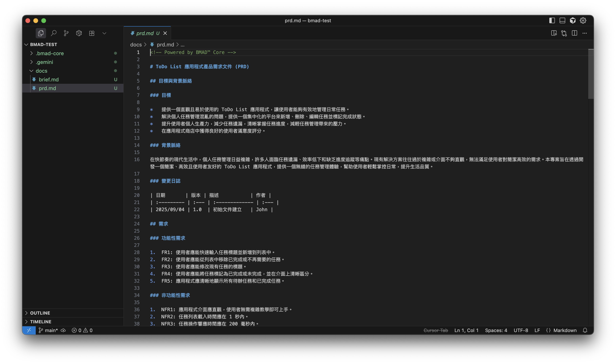Click the '### 功能性需求' heading
Image resolution: width=616 pixels, height=364 pixels.
click(x=167, y=238)
